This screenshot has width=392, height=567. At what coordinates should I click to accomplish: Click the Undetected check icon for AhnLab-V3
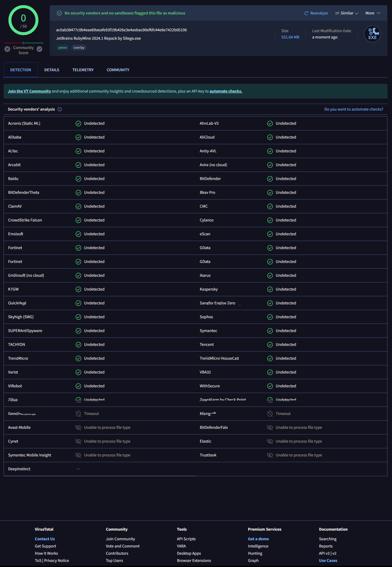click(x=270, y=123)
